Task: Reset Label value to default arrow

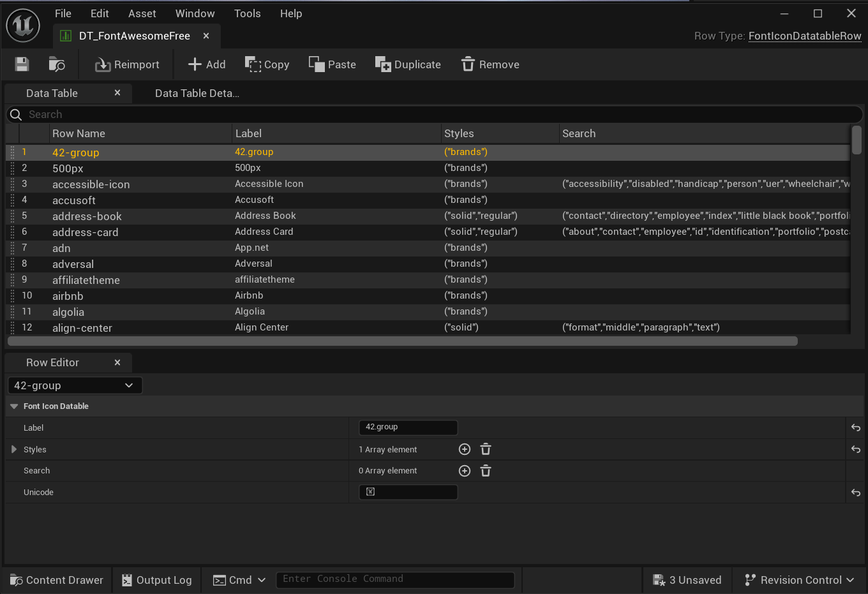Action: (856, 428)
